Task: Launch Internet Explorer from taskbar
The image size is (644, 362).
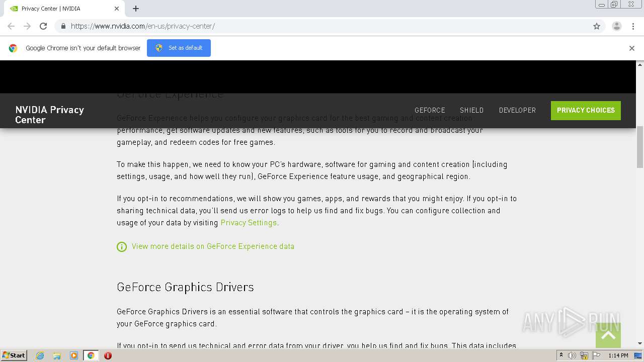Action: [x=40, y=355]
